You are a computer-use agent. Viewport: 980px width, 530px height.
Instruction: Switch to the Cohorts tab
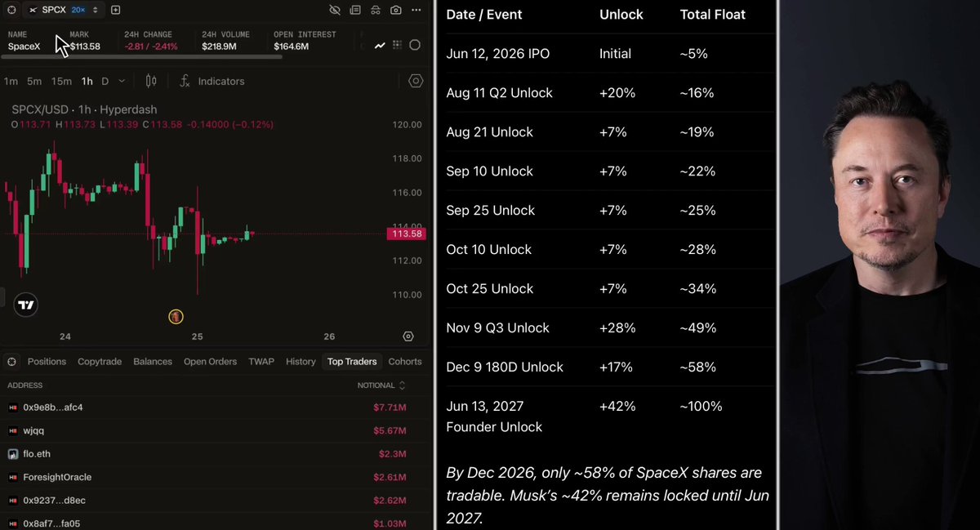(405, 362)
